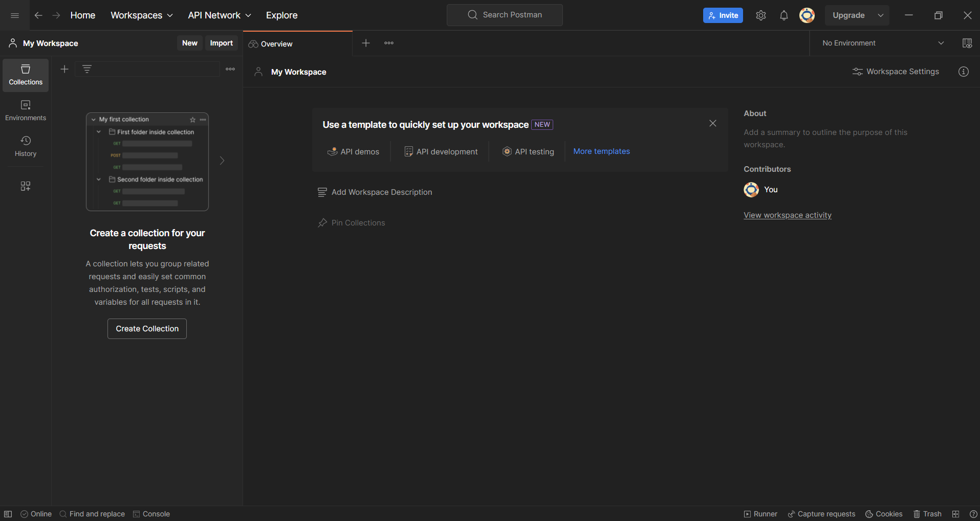Open the environment quick look icon
Image resolution: width=980 pixels, height=521 pixels.
coord(967,43)
